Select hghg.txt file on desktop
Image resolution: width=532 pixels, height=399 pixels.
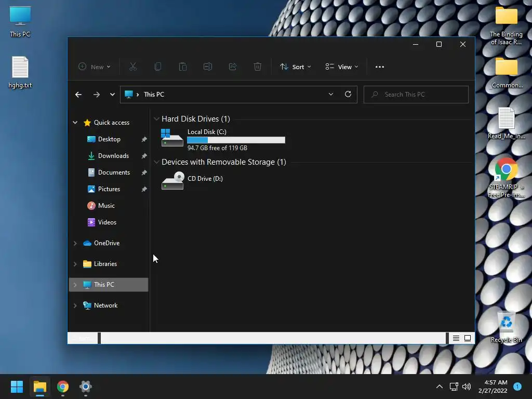tap(20, 72)
